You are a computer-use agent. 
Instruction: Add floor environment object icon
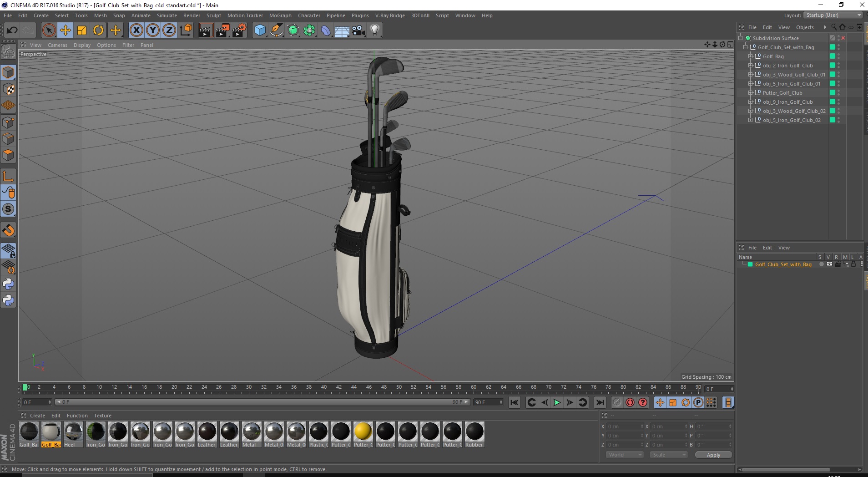[x=342, y=30]
